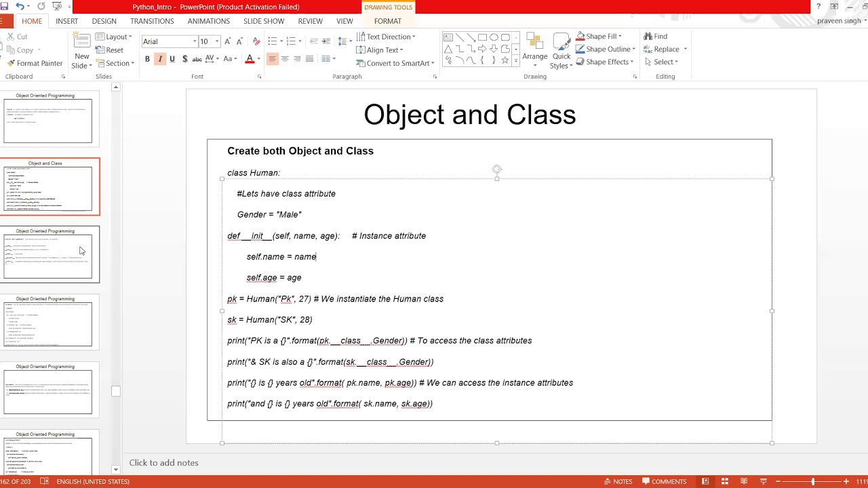Toggle italic formatting
Image resolution: width=868 pixels, height=488 pixels.
click(x=160, y=59)
